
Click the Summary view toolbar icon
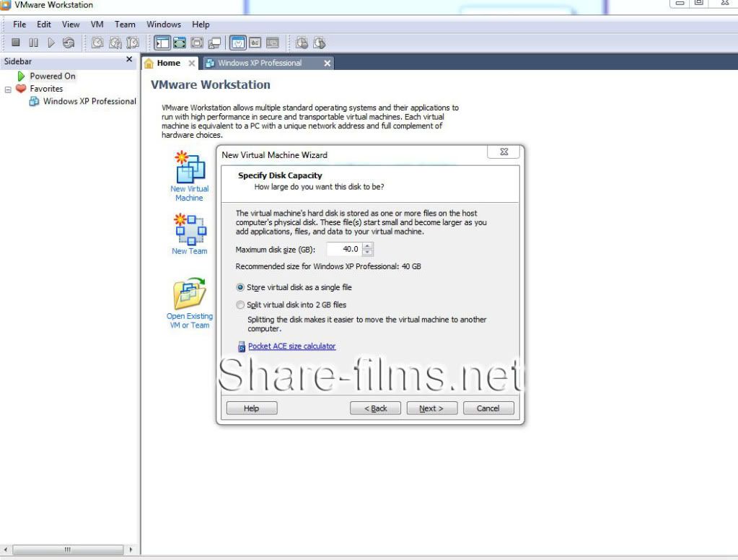coord(237,43)
